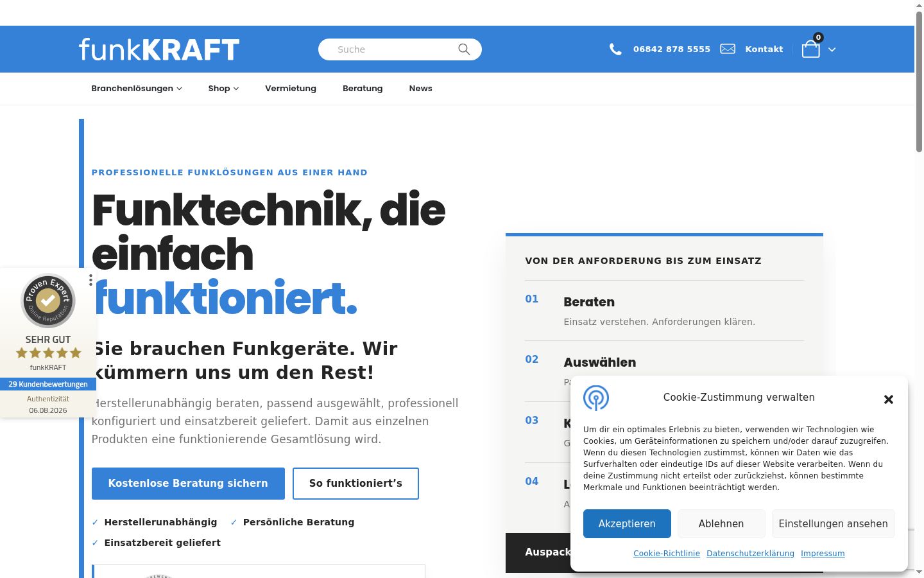Click the search magnifier icon
The image size is (924, 578).
[x=464, y=49]
